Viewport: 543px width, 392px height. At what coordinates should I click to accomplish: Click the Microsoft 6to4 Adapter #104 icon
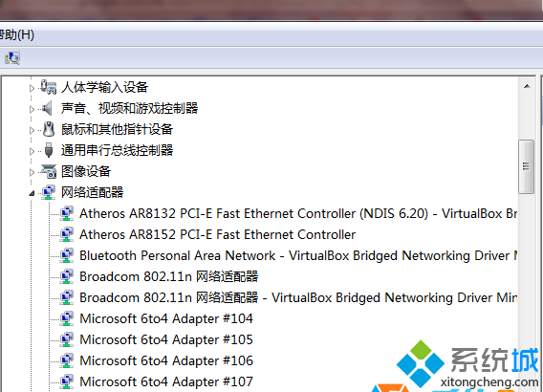(67, 318)
